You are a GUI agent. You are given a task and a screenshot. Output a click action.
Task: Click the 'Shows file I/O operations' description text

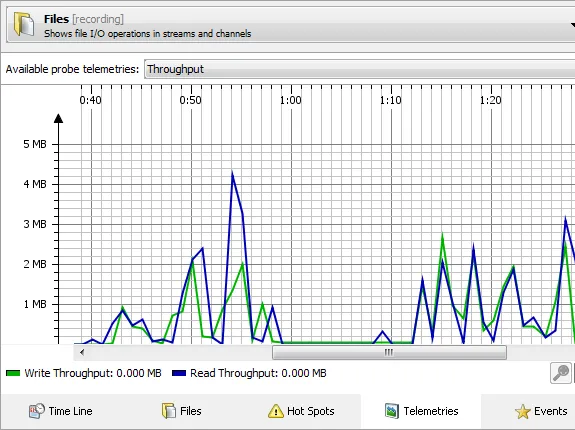pos(147,34)
